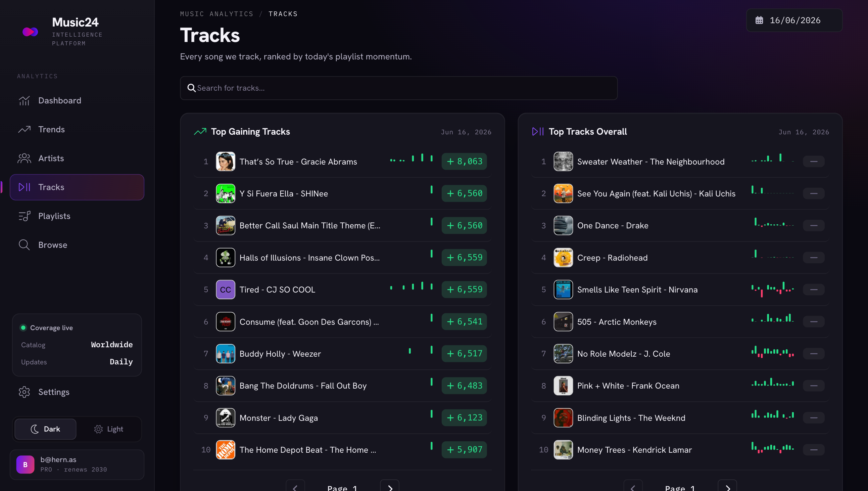The width and height of the screenshot is (868, 491).
Task: Click Creep - Radiohead album cover
Action: 563,258
